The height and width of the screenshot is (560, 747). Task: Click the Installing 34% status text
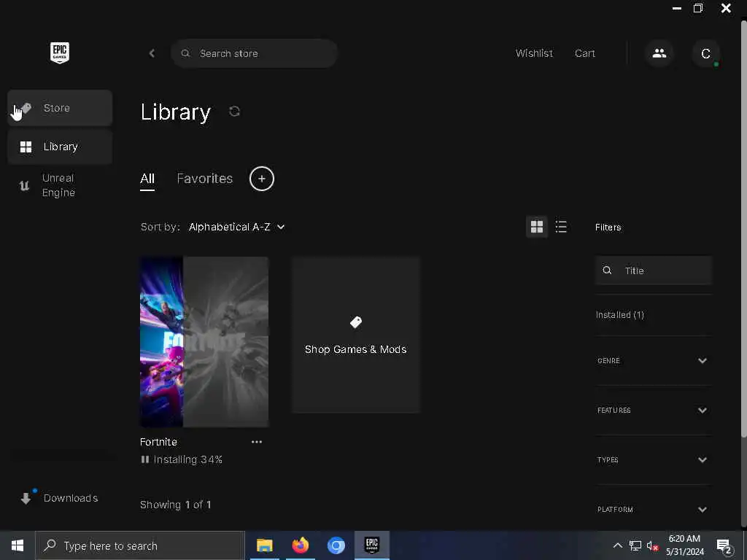point(187,459)
